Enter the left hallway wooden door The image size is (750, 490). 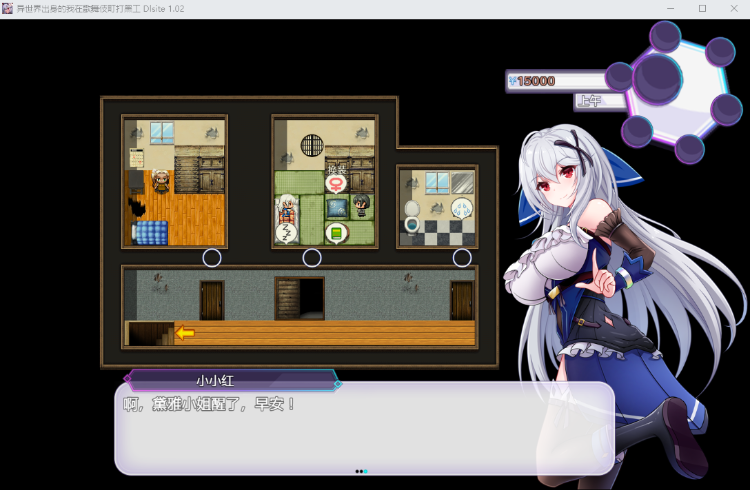click(x=212, y=300)
